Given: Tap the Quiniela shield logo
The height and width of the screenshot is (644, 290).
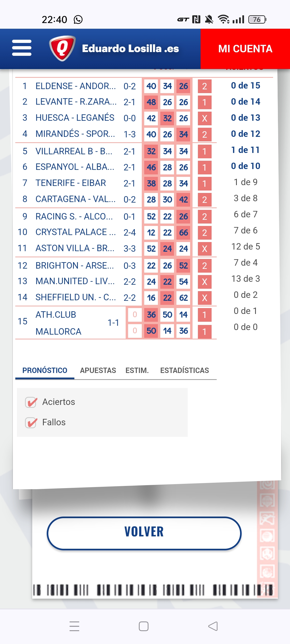Looking at the screenshot, I should click(62, 48).
